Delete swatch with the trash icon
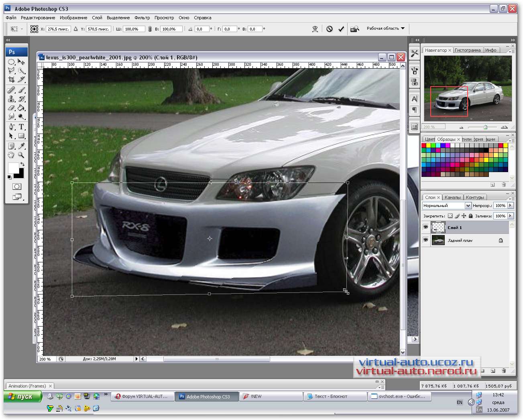The width and height of the screenshot is (523, 420). [504, 185]
